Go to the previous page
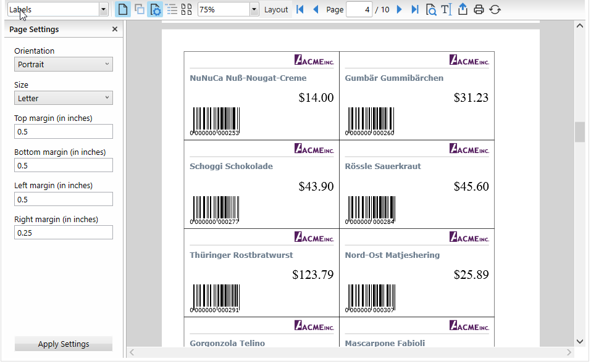 pos(316,9)
